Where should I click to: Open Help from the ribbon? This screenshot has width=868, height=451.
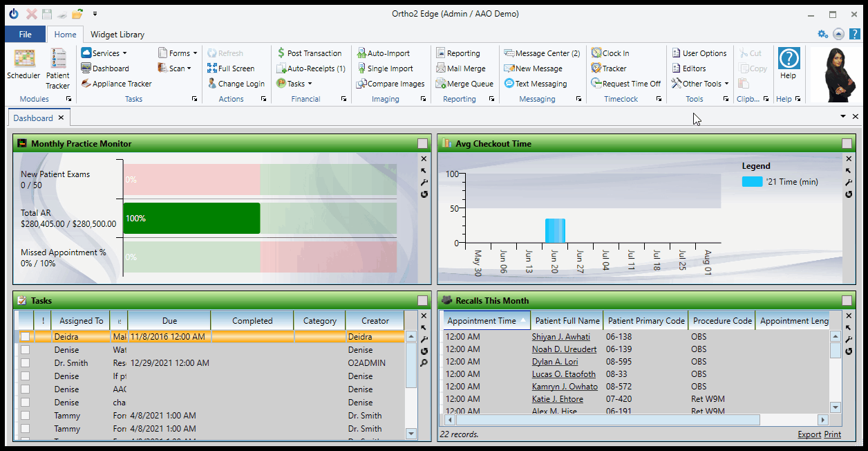tap(789, 64)
